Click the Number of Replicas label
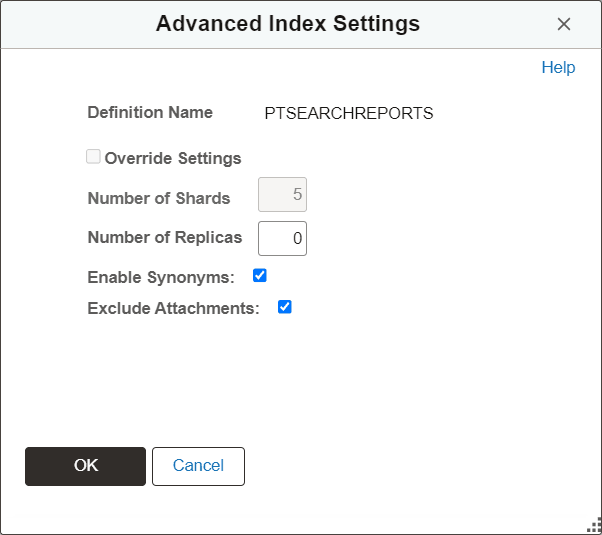 pos(165,237)
